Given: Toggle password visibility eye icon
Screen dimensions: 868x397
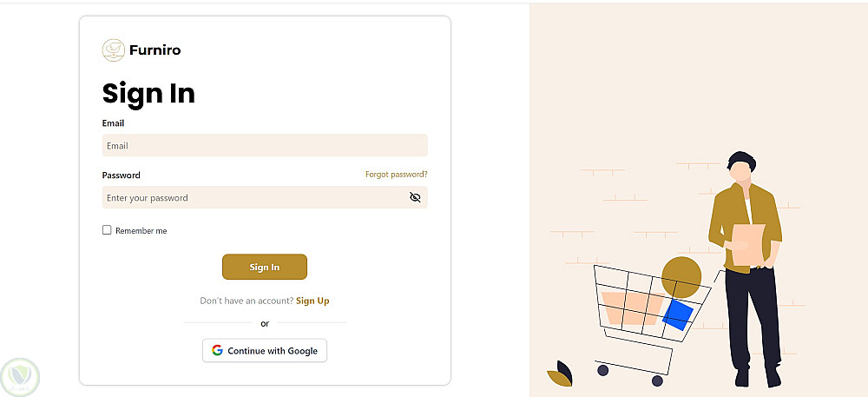Looking at the screenshot, I should (415, 197).
